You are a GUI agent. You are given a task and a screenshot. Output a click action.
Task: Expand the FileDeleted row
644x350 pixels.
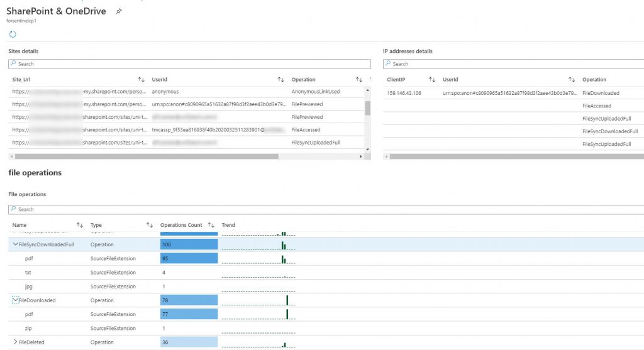pyautogui.click(x=15, y=342)
